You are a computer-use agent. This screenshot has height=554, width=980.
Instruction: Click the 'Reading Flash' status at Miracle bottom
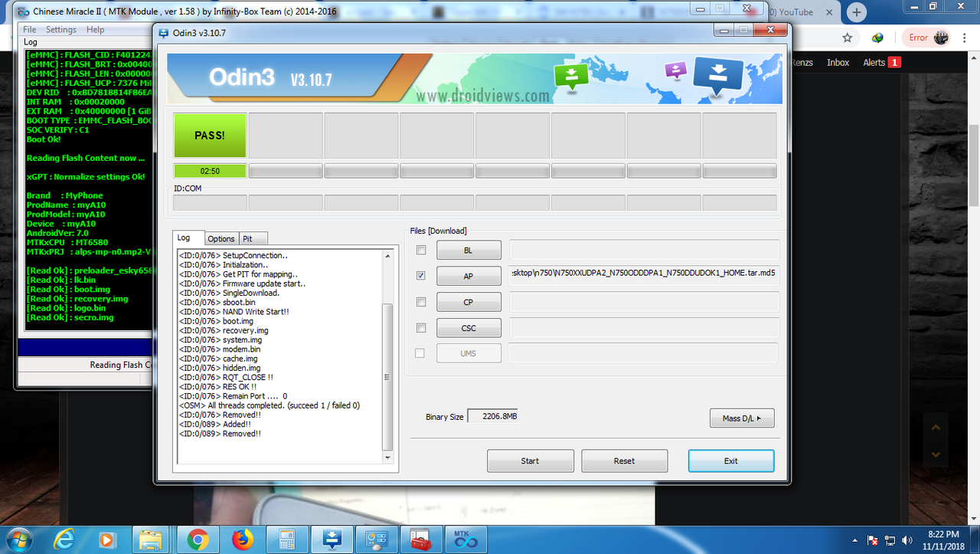pos(122,365)
